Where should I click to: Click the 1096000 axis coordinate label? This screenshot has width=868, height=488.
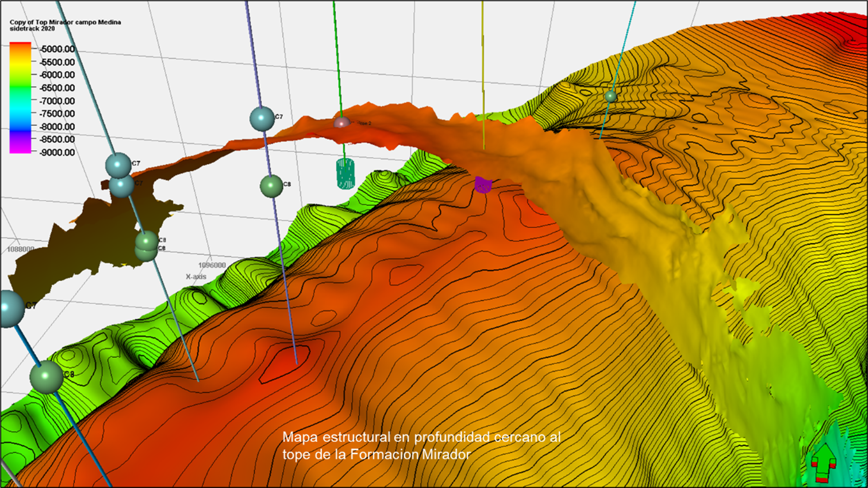tap(212, 265)
